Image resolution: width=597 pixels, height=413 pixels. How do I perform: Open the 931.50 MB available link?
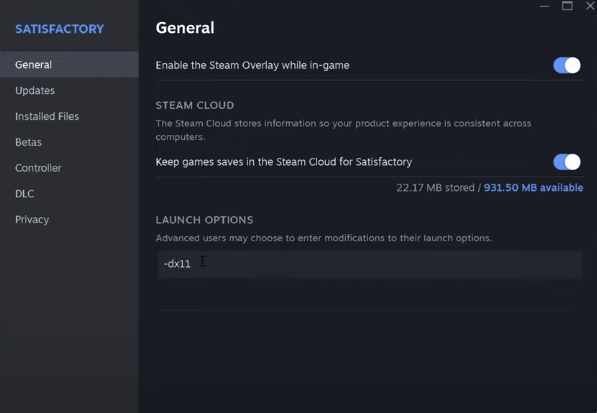tap(533, 188)
